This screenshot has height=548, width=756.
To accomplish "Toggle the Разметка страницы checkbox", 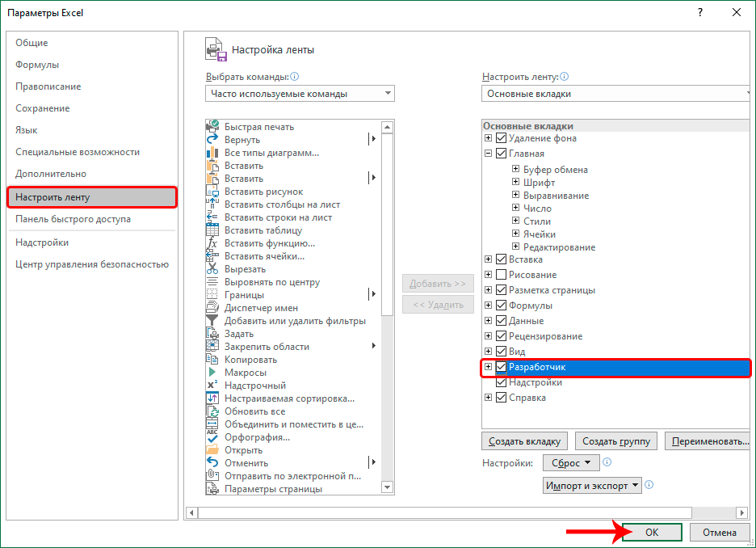I will pos(501,290).
